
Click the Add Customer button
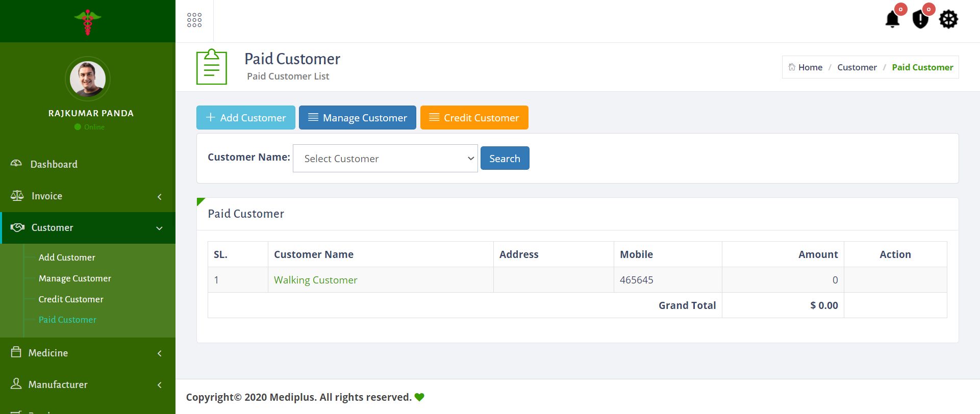pyautogui.click(x=246, y=118)
